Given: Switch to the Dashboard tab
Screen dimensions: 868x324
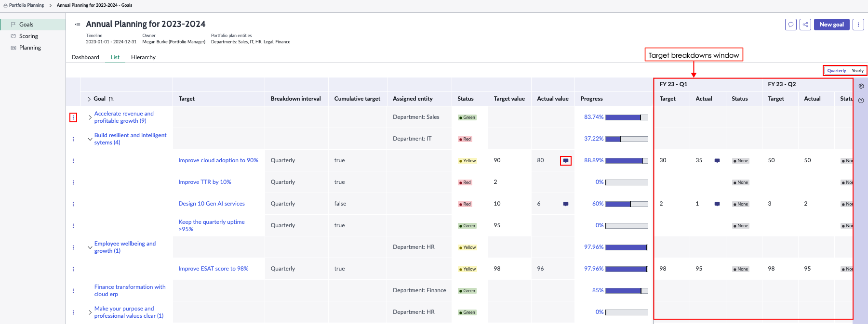Looking at the screenshot, I should point(85,57).
